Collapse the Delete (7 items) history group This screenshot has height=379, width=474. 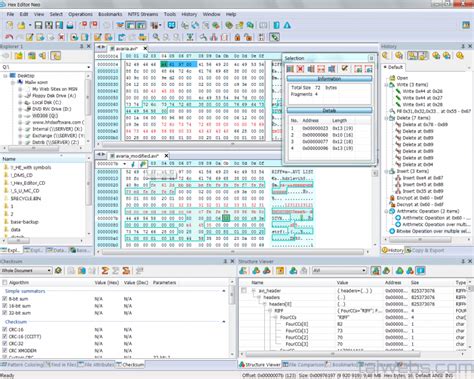[x=387, y=118]
